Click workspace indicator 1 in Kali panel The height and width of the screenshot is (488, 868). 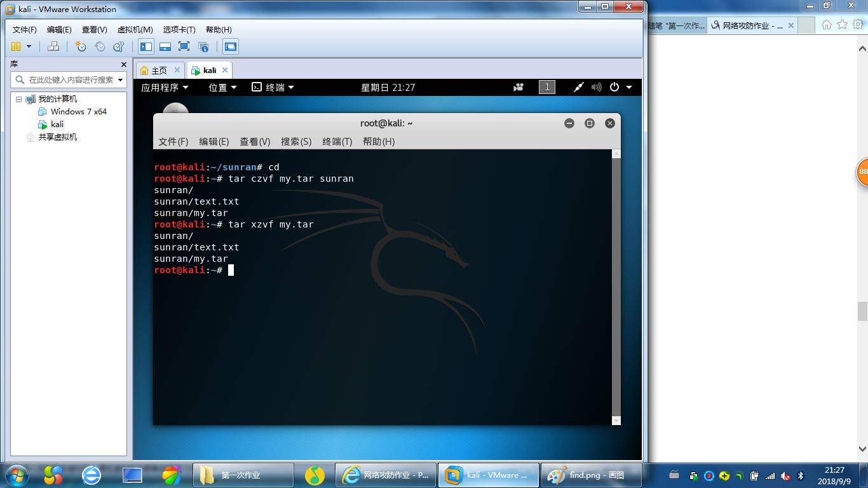[x=546, y=87]
